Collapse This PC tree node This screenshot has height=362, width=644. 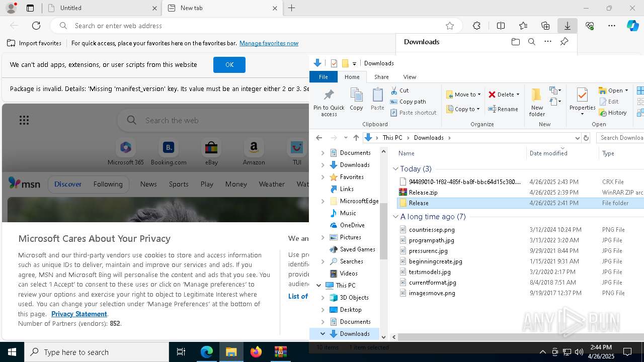(x=319, y=286)
